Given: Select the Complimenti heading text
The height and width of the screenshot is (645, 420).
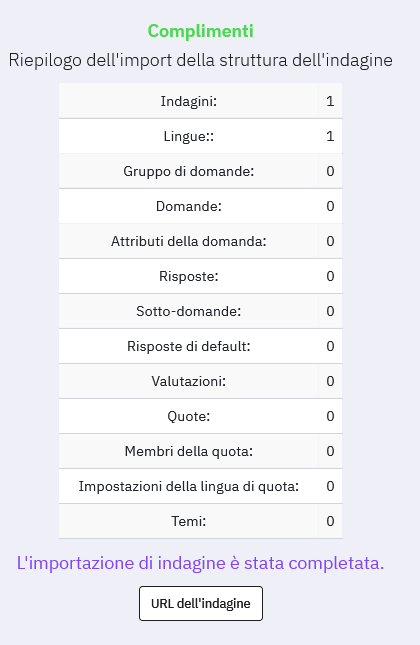Looking at the screenshot, I should pos(201,31).
